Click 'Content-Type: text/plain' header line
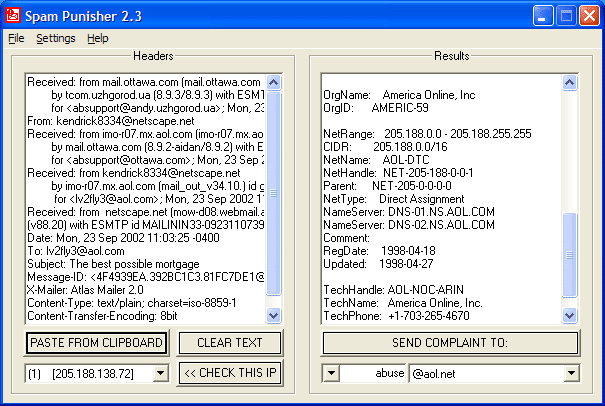 132,303
